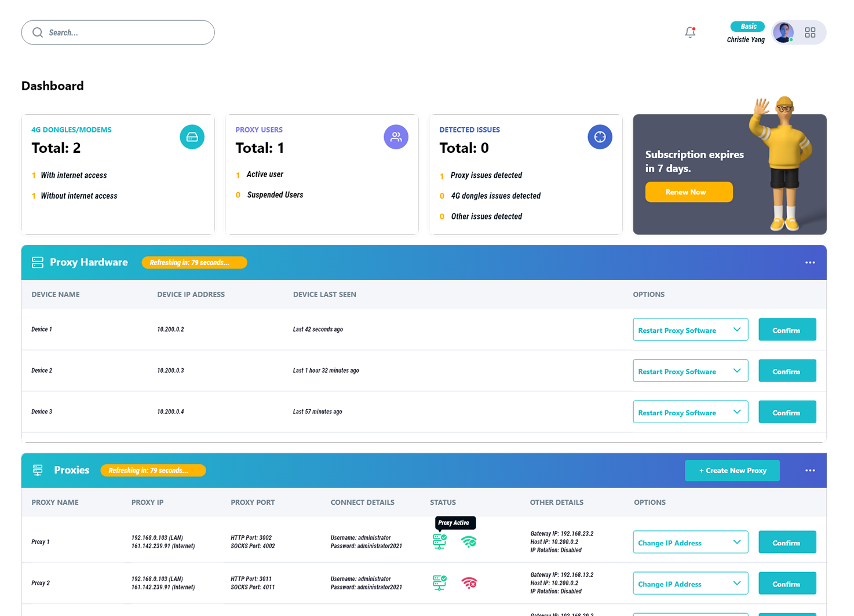The height and width of the screenshot is (616, 854).
Task: Open Device 2 Restart Proxy Software dropdown
Action: pos(690,371)
